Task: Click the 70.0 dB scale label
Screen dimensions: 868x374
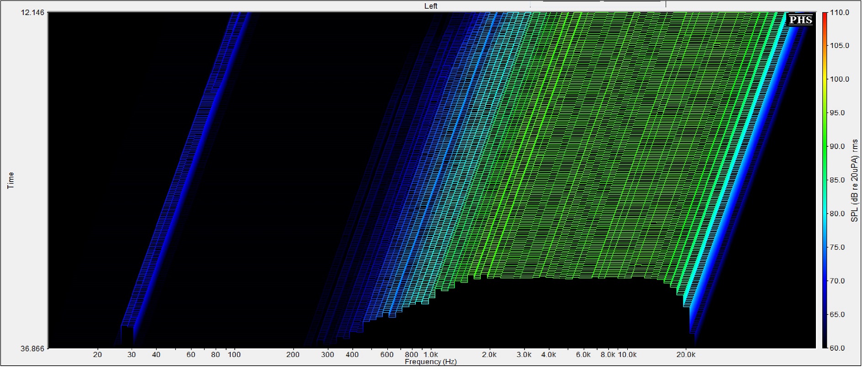Action: (x=839, y=281)
